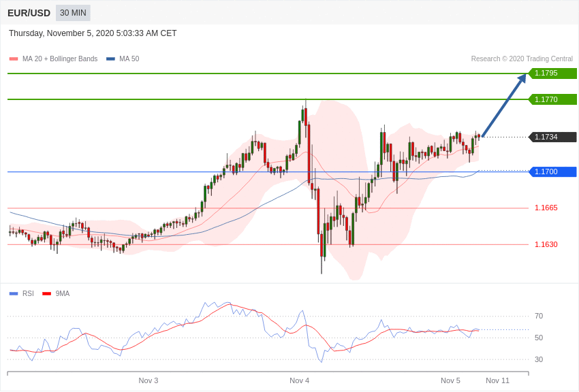Click the MA 20 + Bollinger Bands legend swatch
579x392 pixels.
coord(14,59)
